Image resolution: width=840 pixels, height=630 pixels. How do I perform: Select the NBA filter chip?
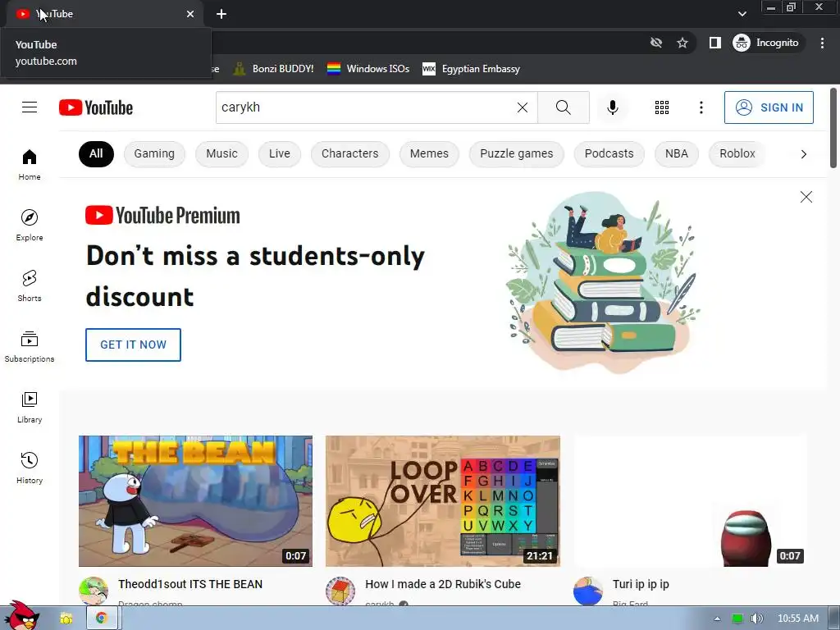(677, 153)
